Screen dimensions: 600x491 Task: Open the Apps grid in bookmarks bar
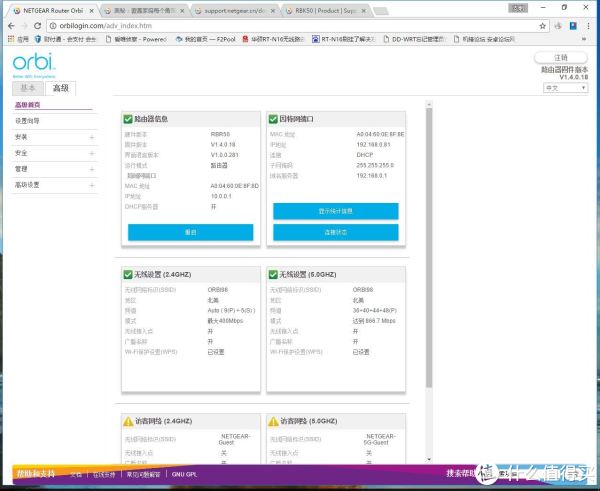click(x=11, y=39)
